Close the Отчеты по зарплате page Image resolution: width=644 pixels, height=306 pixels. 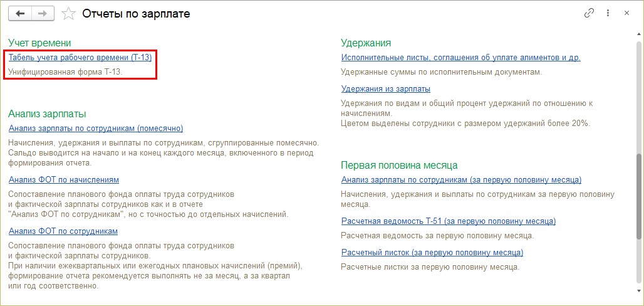(626, 13)
